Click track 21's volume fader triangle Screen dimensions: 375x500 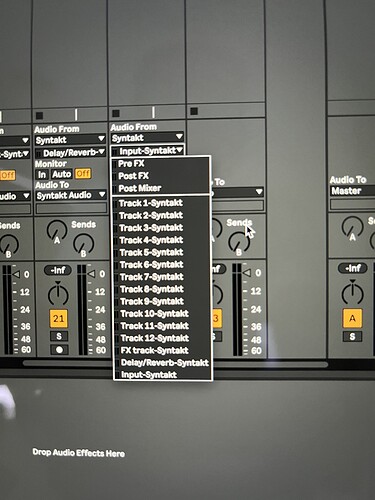point(91,274)
